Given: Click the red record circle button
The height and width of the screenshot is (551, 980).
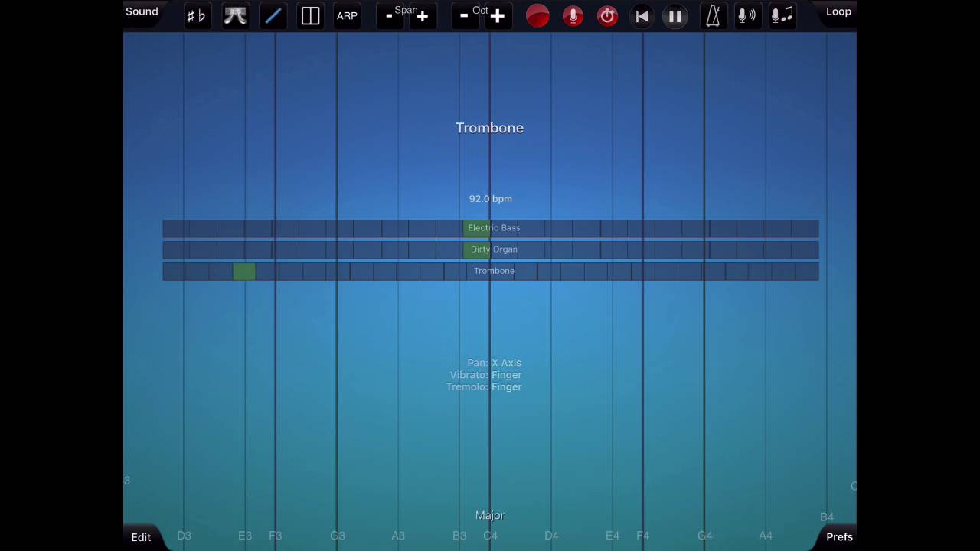Looking at the screenshot, I should [537, 15].
